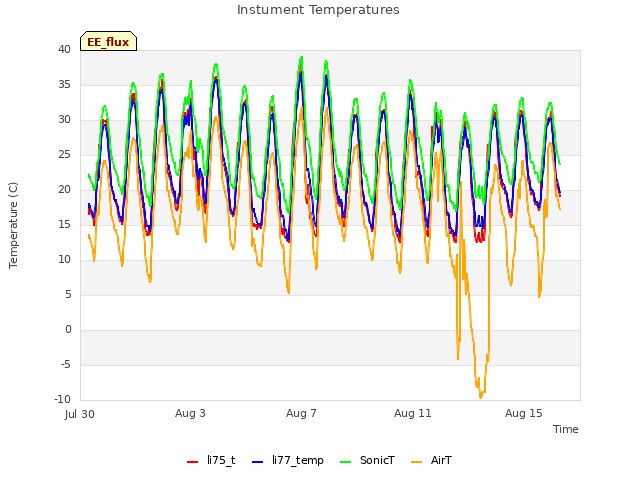Toggle the li77_temp series in legend
The width and height of the screenshot is (640, 480).
[288, 460]
